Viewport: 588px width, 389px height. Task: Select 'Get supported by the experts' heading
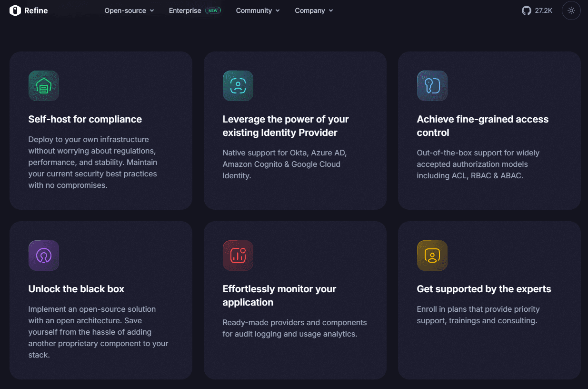pos(484,289)
